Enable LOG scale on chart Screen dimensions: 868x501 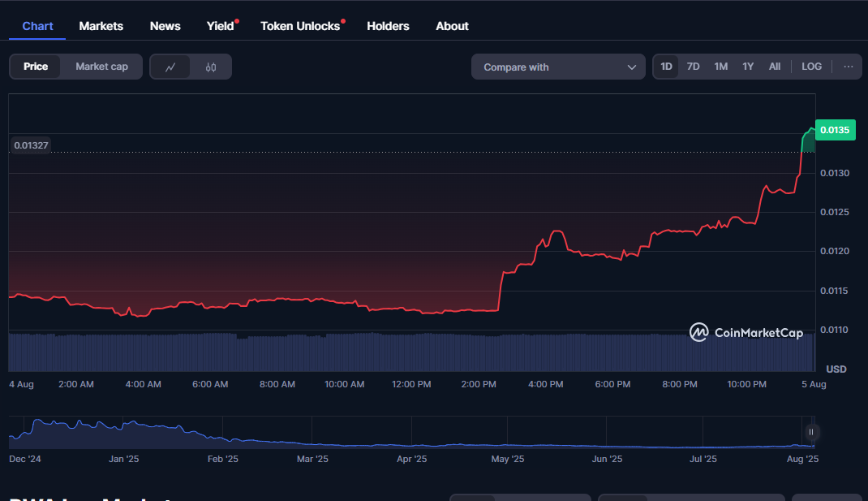(811, 67)
